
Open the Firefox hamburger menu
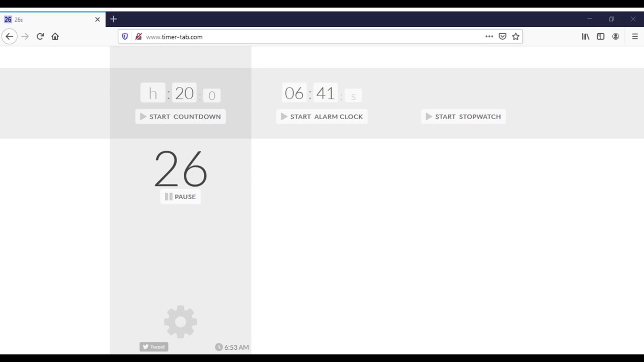pyautogui.click(x=635, y=36)
